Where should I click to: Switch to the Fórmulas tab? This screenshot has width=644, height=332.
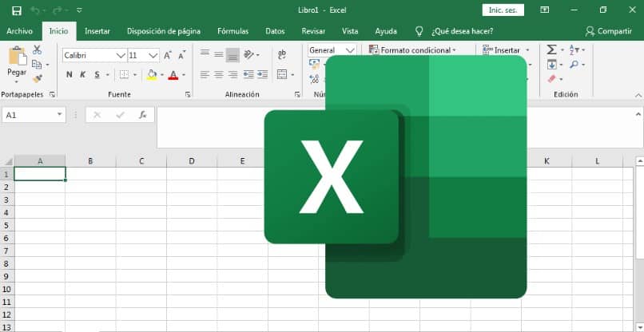233,31
